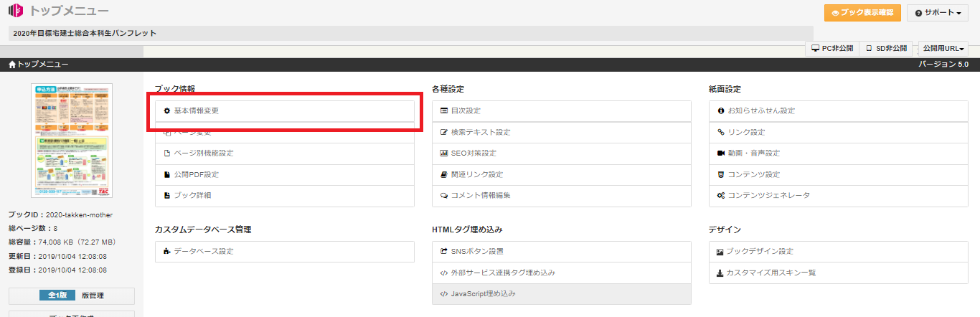Click the gear icon beside 基本情報変更
Image resolution: width=980 pixels, height=317 pixels.
[167, 111]
